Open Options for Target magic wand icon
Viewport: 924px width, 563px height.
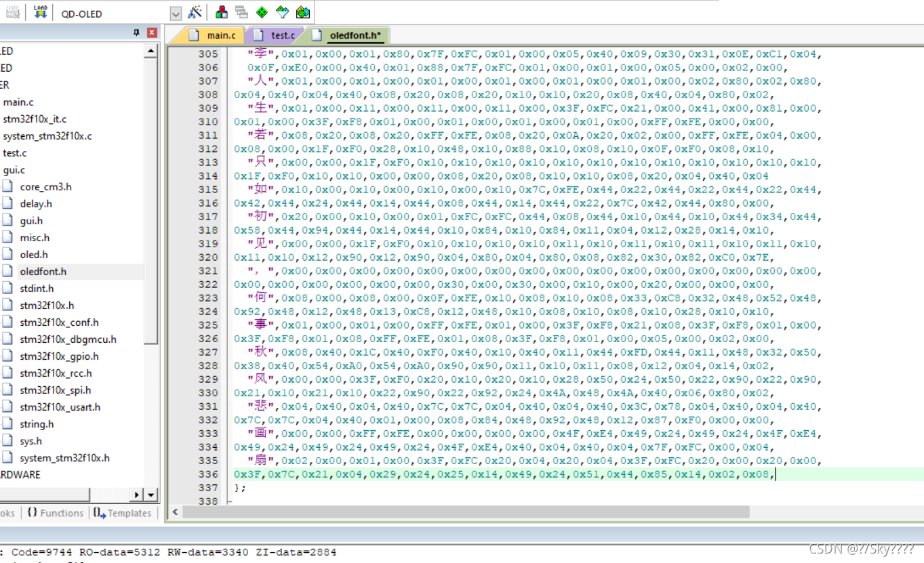coord(195,12)
